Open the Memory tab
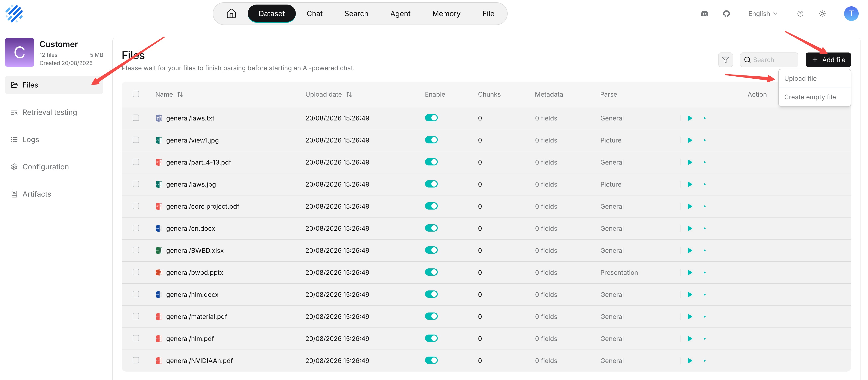This screenshot has height=380, width=868. 446,13
